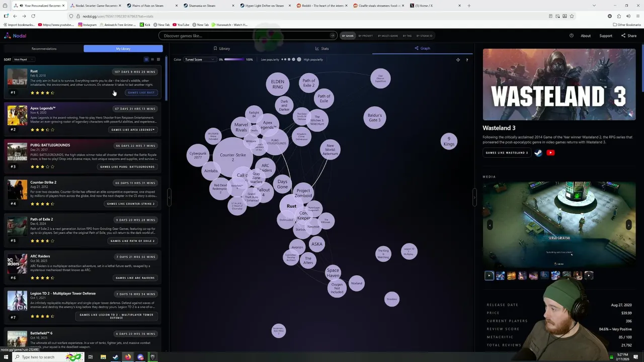Select the BY MULTI-GAME search mode
644x362 pixels.
point(388,36)
